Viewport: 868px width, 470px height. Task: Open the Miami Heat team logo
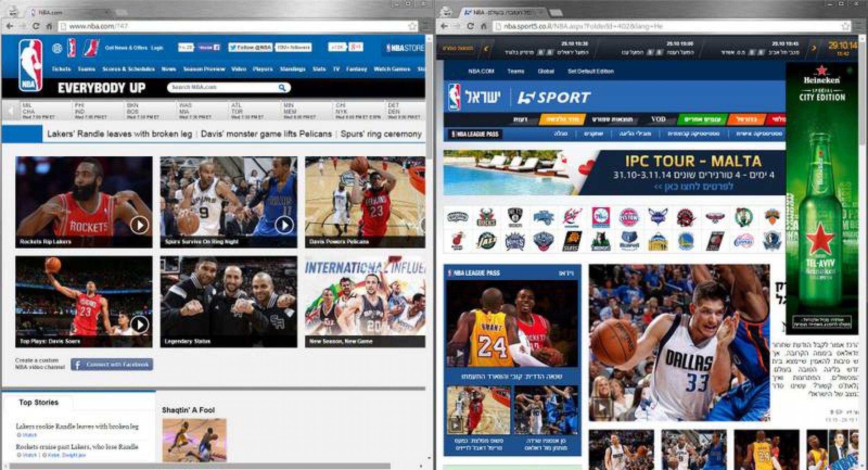pyautogui.click(x=457, y=241)
